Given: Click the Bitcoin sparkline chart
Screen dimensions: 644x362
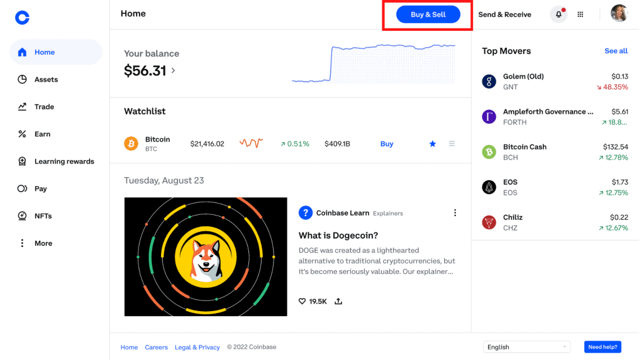Looking at the screenshot, I should pyautogui.click(x=252, y=143).
